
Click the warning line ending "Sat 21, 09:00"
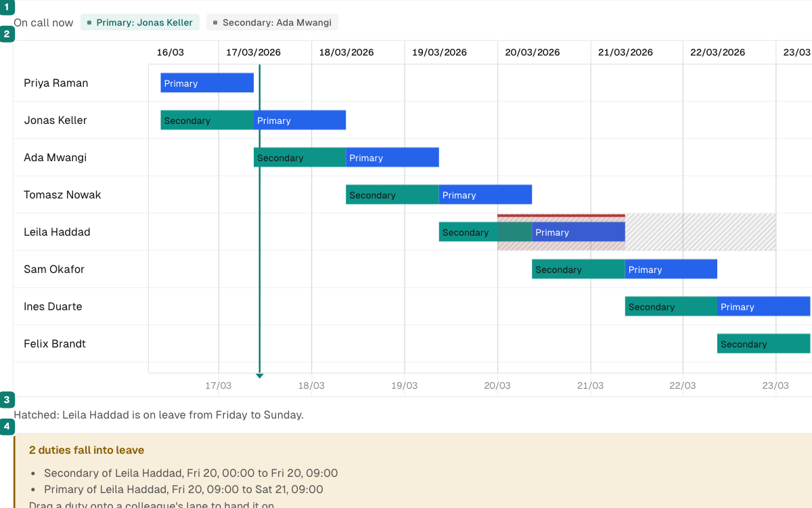tap(183, 489)
